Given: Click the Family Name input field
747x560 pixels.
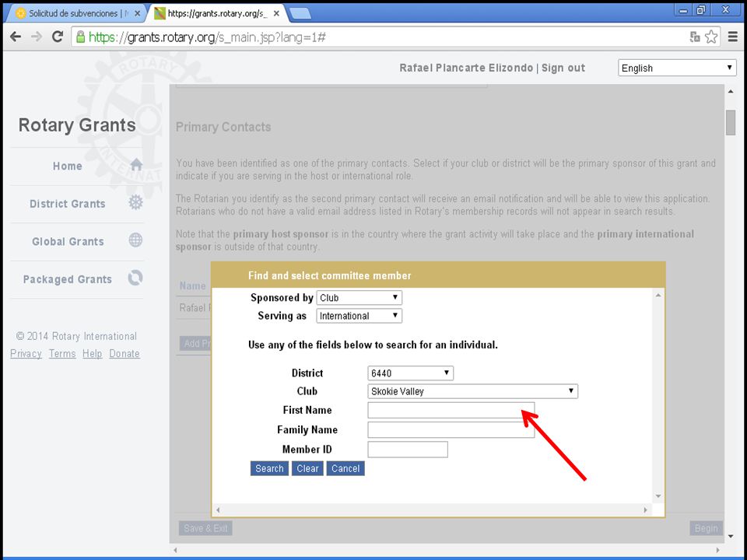Looking at the screenshot, I should click(451, 429).
